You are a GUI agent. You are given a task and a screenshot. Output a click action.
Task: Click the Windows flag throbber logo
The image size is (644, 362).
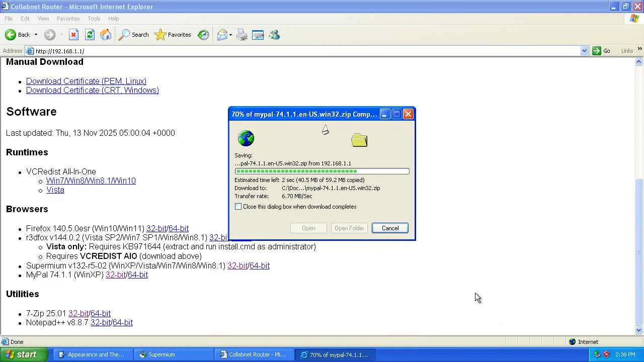[634, 19]
